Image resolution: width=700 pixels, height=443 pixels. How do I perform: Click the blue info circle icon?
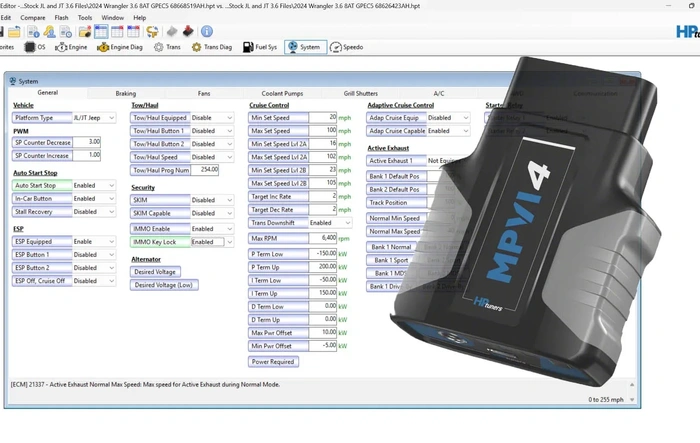[207, 32]
